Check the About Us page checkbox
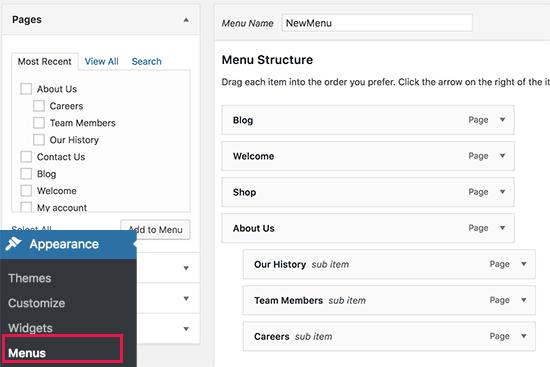 click(x=26, y=89)
